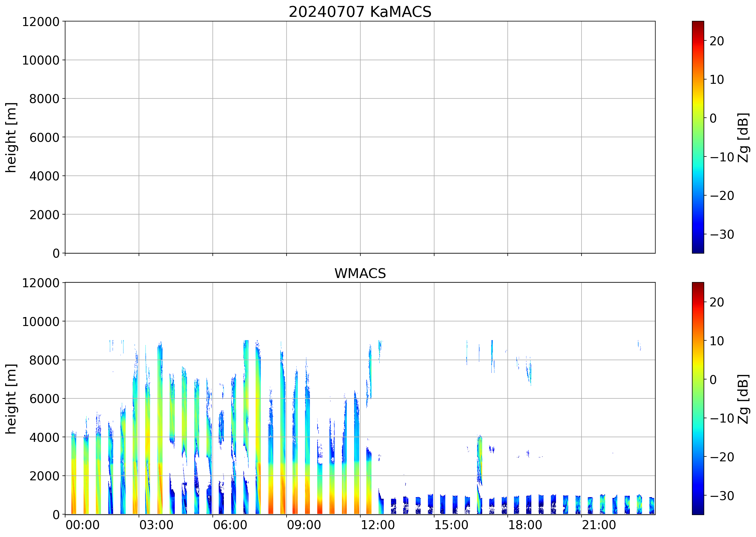The height and width of the screenshot is (537, 756).
Task: Click the 21:00 time axis label
Action: coord(599,525)
